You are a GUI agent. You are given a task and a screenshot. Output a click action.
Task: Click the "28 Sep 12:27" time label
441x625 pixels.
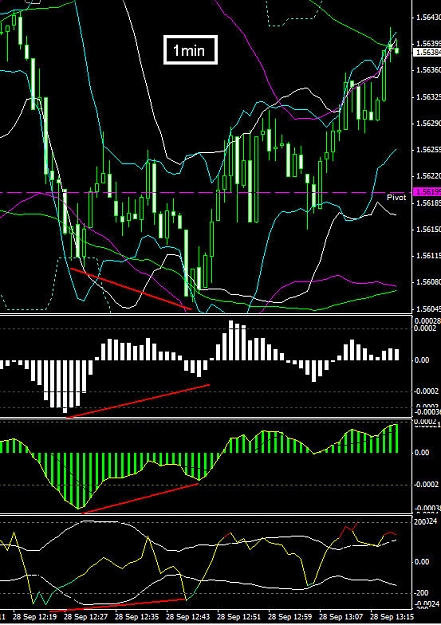pos(86,617)
